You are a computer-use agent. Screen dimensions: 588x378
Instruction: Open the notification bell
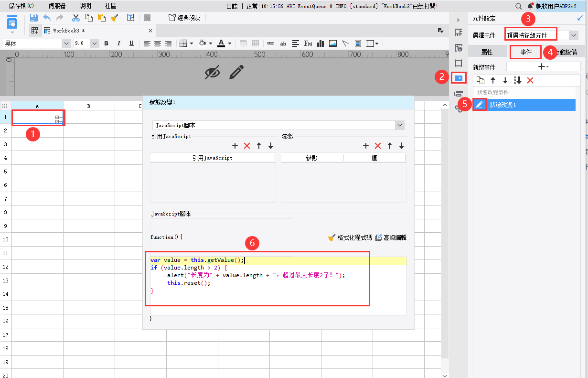click(530, 6)
